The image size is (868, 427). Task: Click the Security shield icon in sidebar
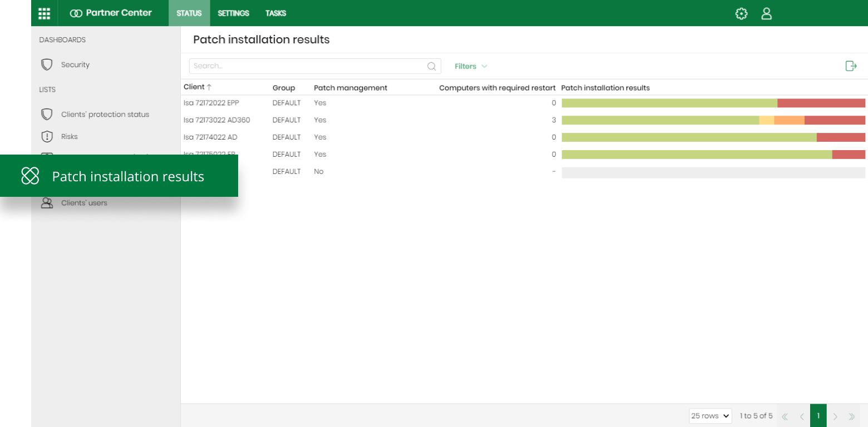[47, 65]
